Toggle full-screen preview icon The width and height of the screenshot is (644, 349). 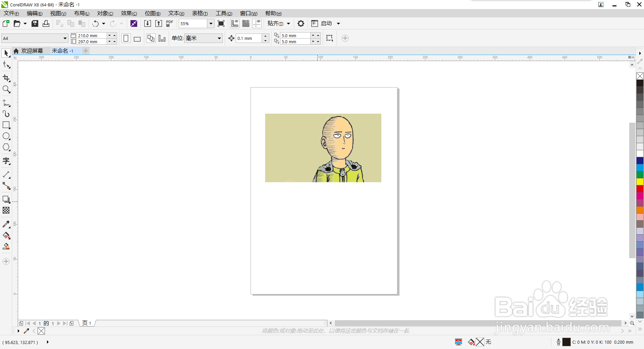tap(221, 23)
